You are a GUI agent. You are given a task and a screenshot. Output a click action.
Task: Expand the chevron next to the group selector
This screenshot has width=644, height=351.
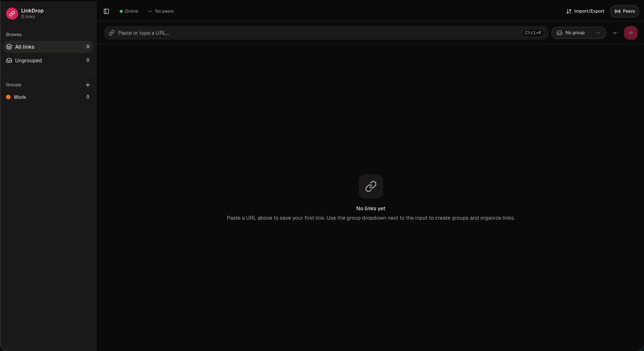click(x=615, y=33)
